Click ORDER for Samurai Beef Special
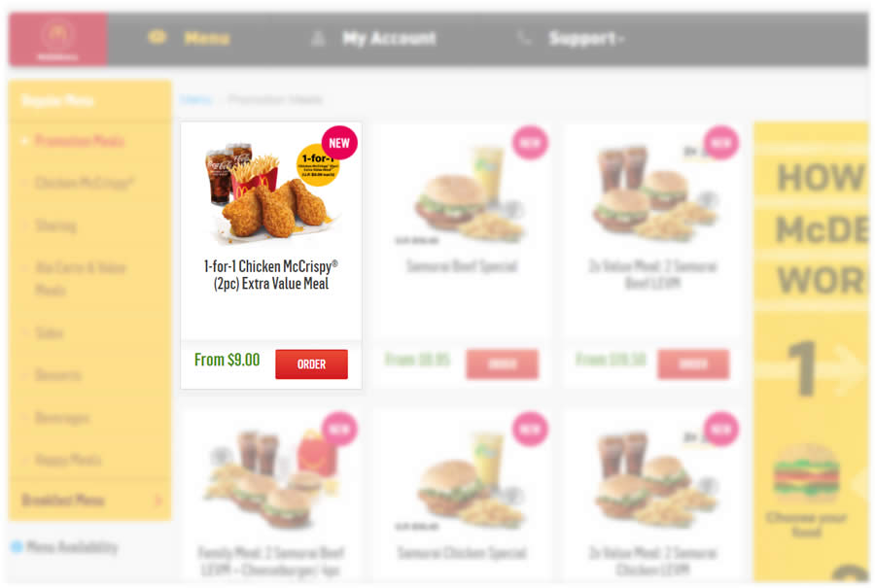The height and width of the screenshot is (588, 875). (503, 364)
